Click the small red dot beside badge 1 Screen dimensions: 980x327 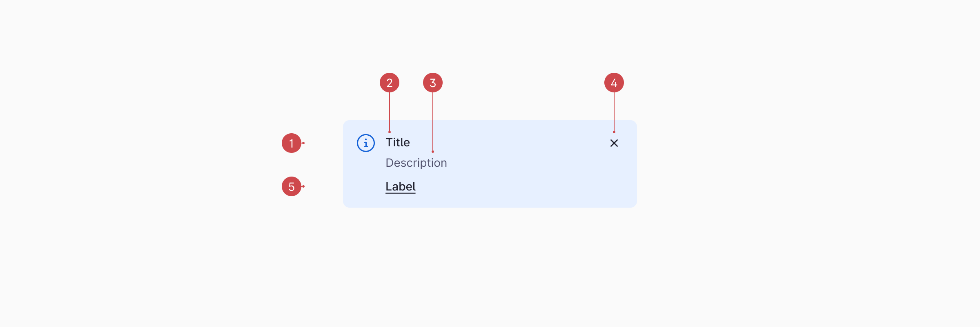[303, 143]
